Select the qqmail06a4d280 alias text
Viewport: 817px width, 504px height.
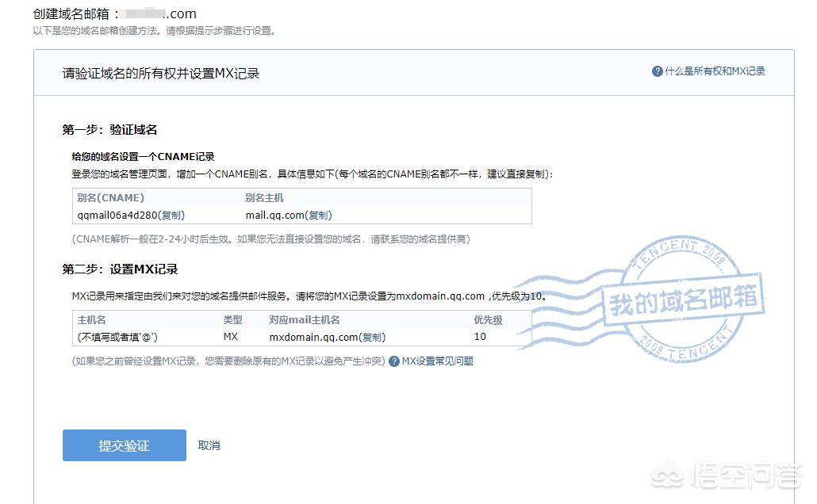point(117,215)
